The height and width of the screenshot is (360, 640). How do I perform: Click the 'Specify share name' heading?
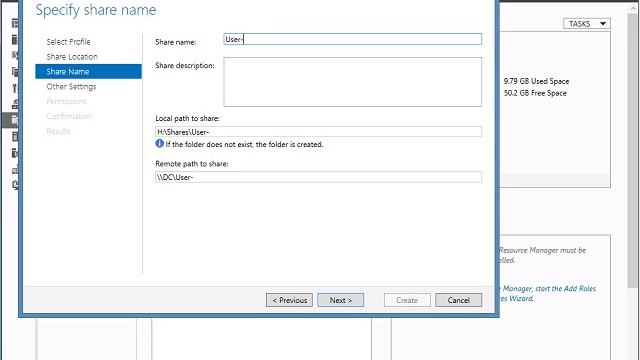[96, 10]
